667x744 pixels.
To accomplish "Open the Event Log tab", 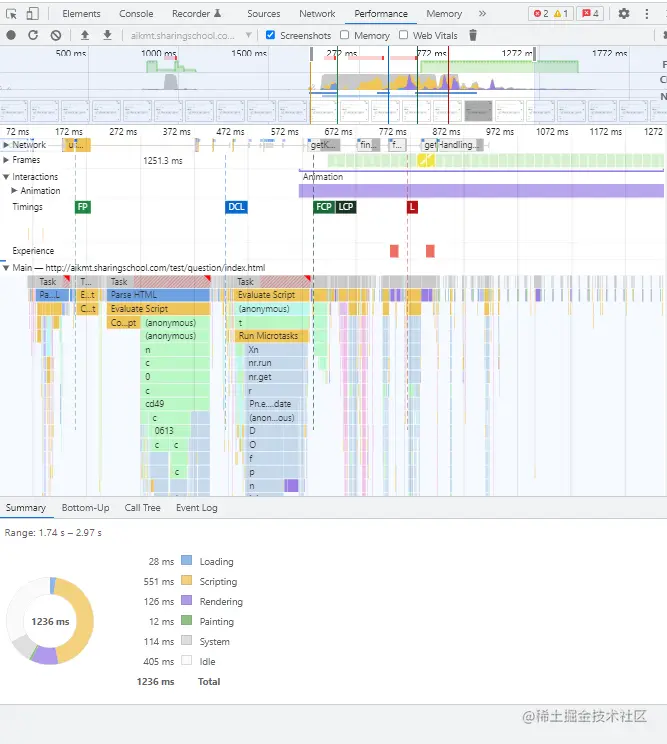I will pos(197,508).
